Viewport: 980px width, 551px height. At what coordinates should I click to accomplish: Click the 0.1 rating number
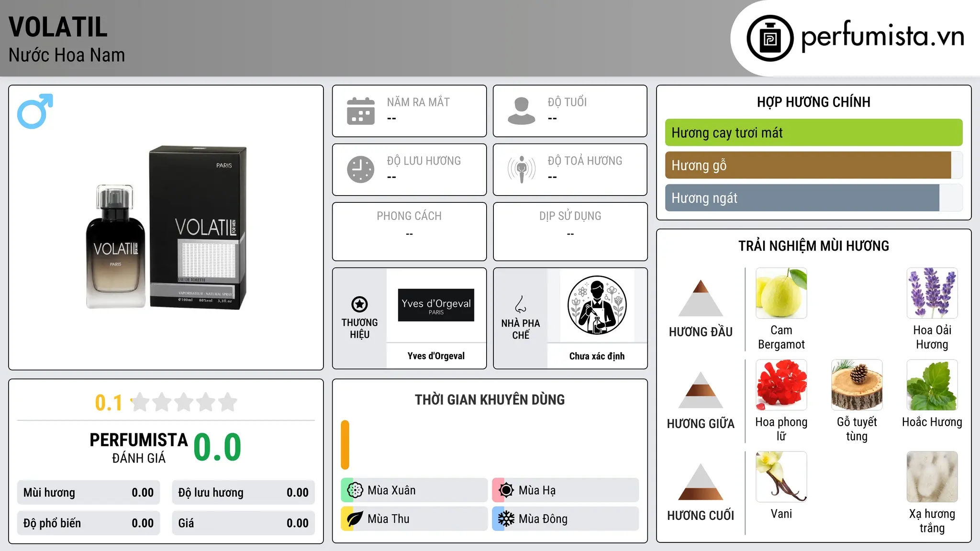pyautogui.click(x=109, y=403)
